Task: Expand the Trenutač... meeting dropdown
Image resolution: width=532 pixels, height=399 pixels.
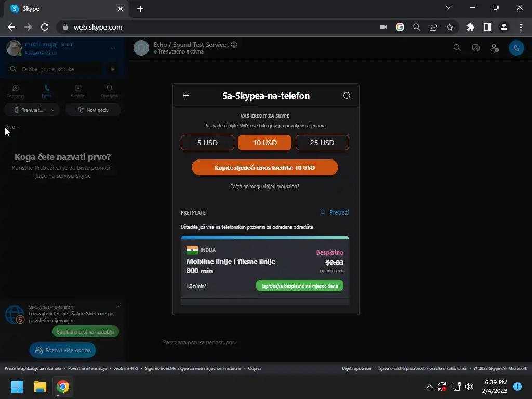Action: coord(32,110)
